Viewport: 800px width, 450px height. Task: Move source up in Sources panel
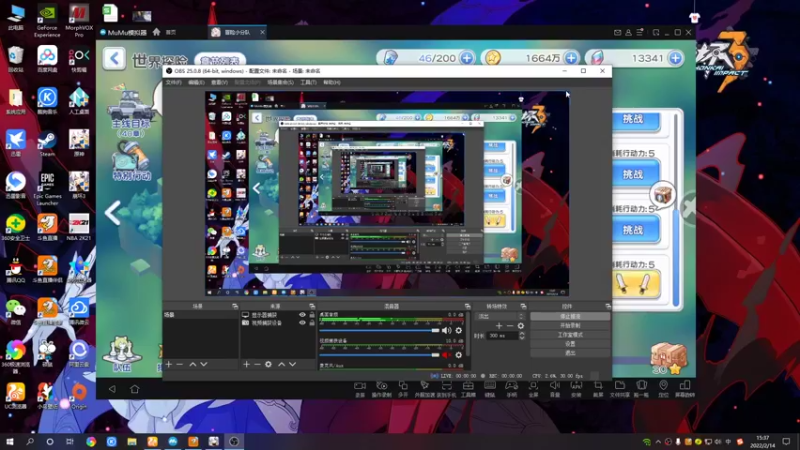click(x=282, y=364)
